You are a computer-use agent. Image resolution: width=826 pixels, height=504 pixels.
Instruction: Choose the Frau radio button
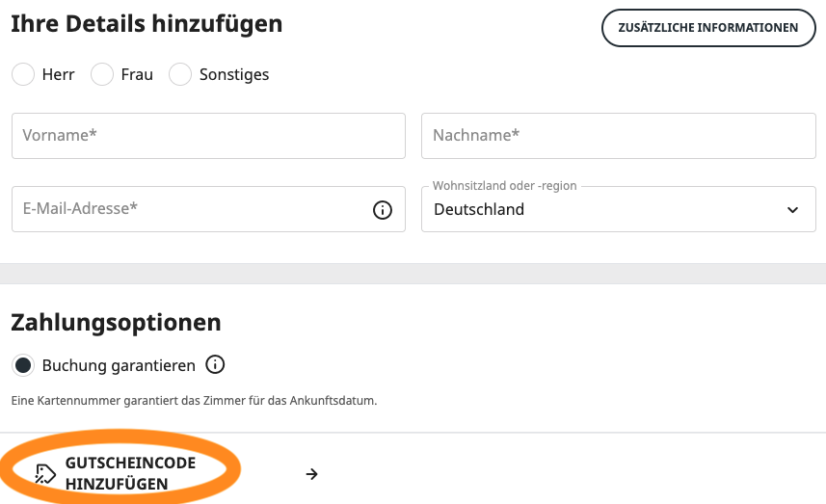(x=102, y=74)
